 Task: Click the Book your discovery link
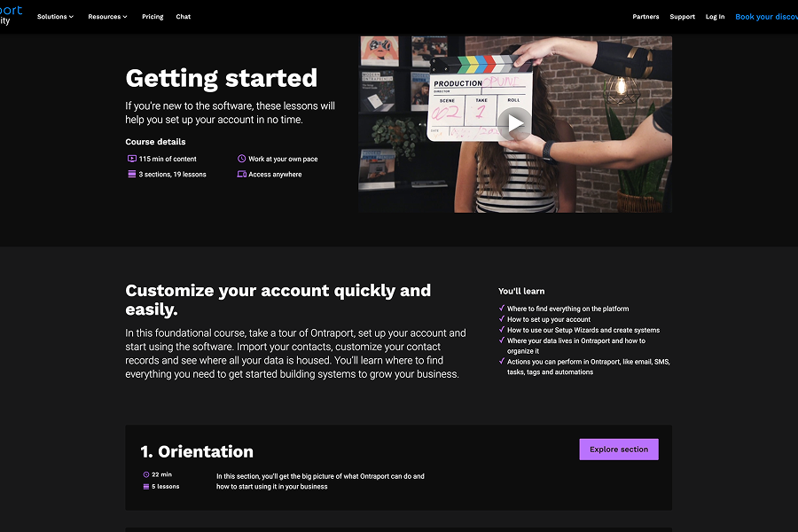(766, 17)
